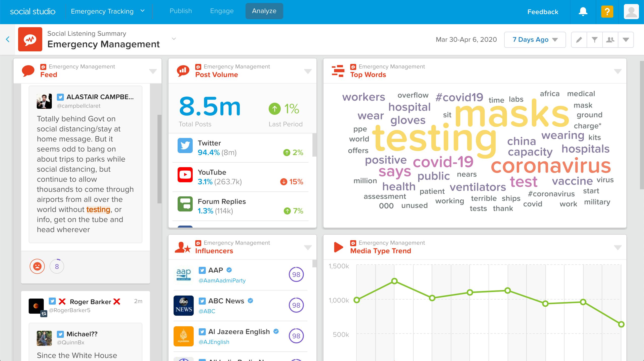
Task: Open the yellow help question mark
Action: point(607,12)
